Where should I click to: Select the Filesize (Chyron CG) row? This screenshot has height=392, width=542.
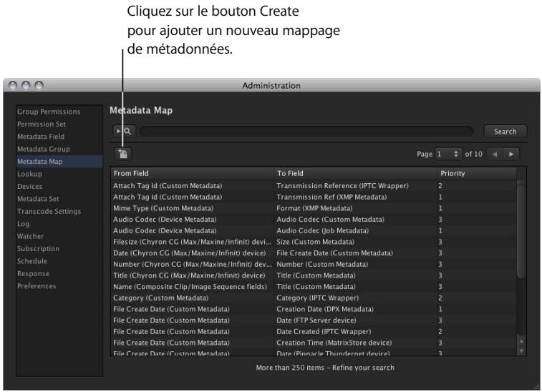click(314, 242)
